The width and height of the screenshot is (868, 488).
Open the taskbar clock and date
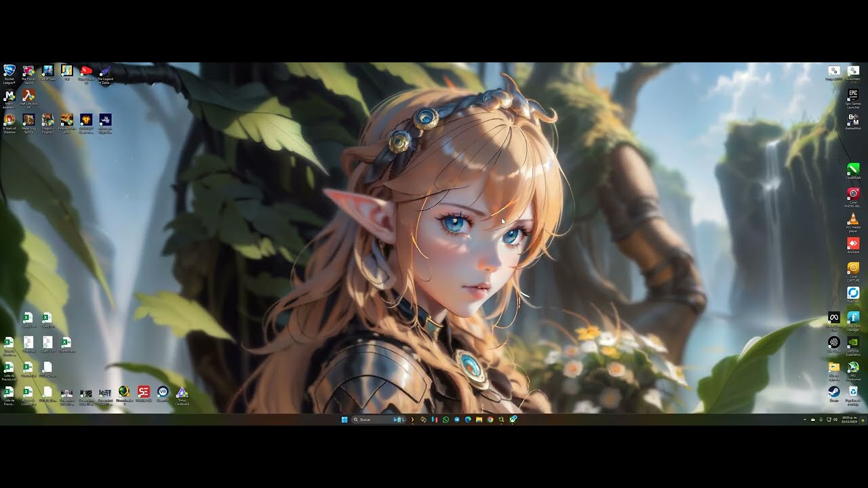tap(850, 420)
